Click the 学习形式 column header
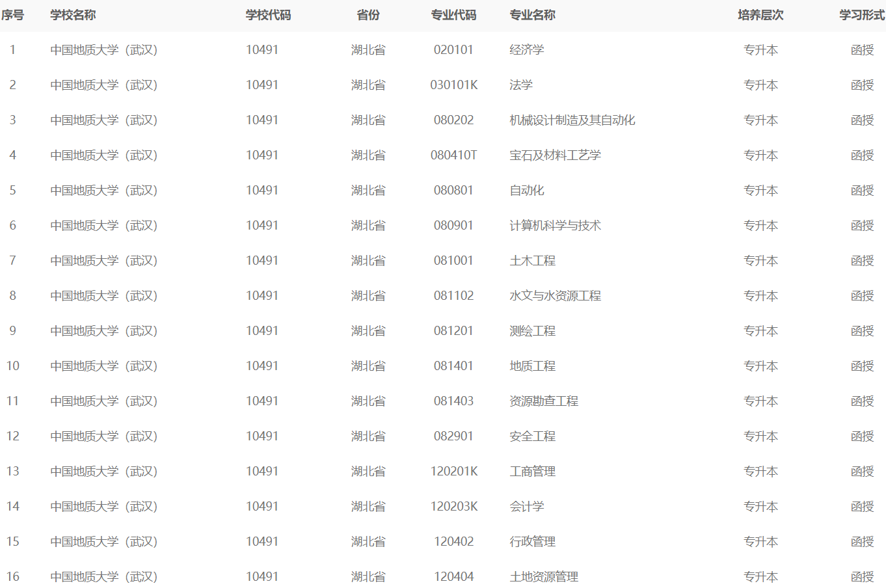This screenshot has height=588, width=886. pos(862,15)
